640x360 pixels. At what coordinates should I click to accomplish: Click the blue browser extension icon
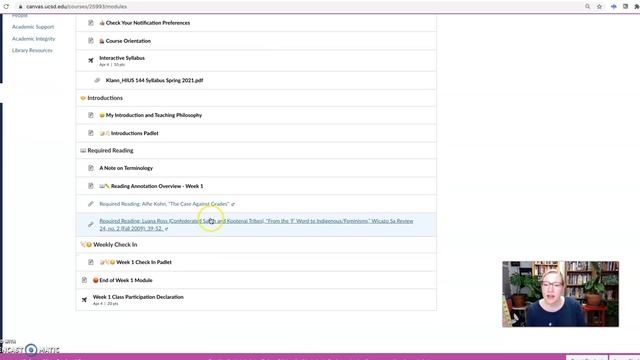(613, 7)
